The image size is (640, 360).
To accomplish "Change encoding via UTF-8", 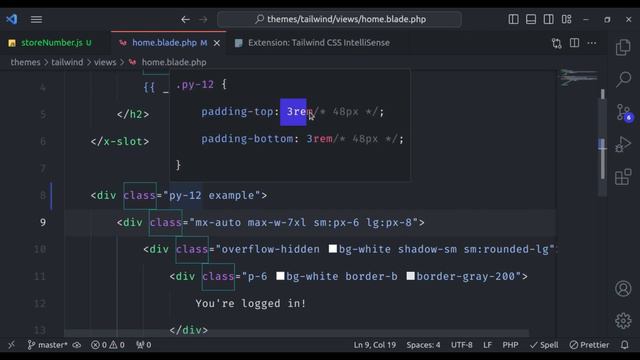I will (x=462, y=345).
